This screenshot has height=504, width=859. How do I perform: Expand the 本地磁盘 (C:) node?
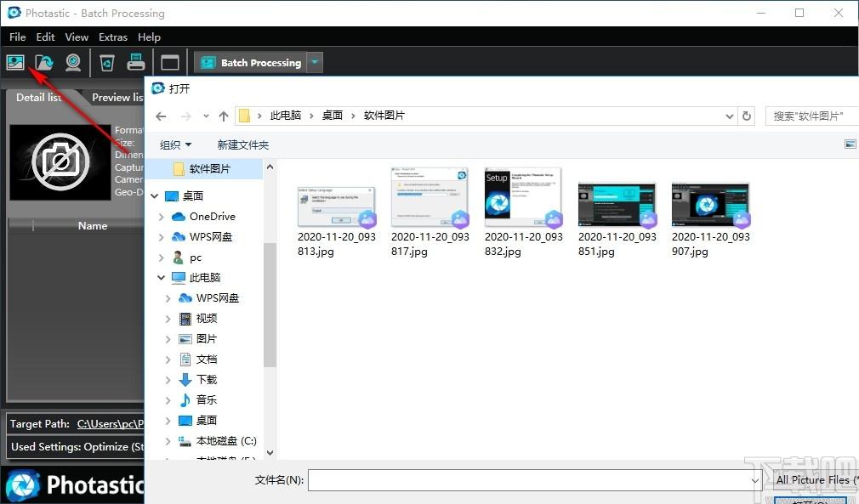pyautogui.click(x=168, y=440)
